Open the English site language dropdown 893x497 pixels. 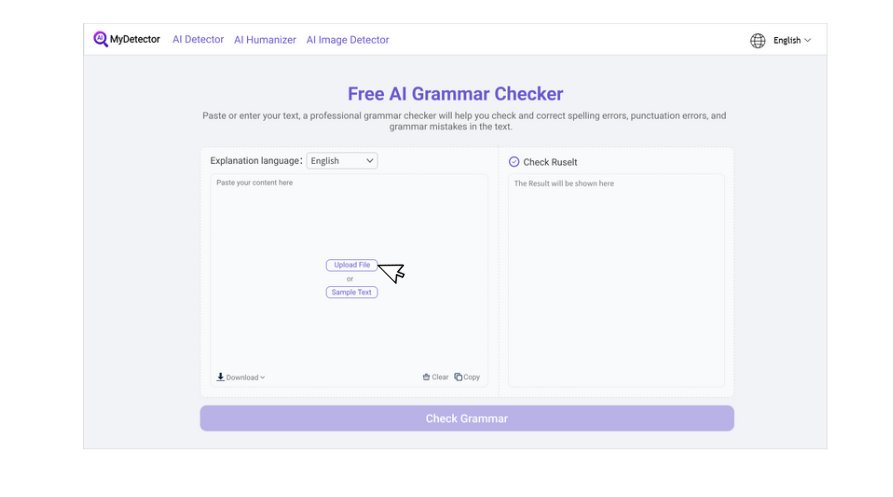[x=792, y=40]
